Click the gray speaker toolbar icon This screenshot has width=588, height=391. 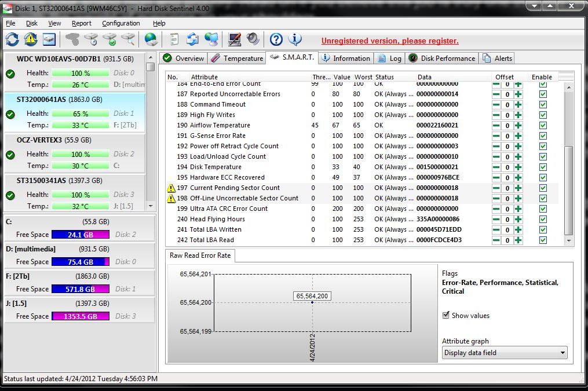point(253,39)
